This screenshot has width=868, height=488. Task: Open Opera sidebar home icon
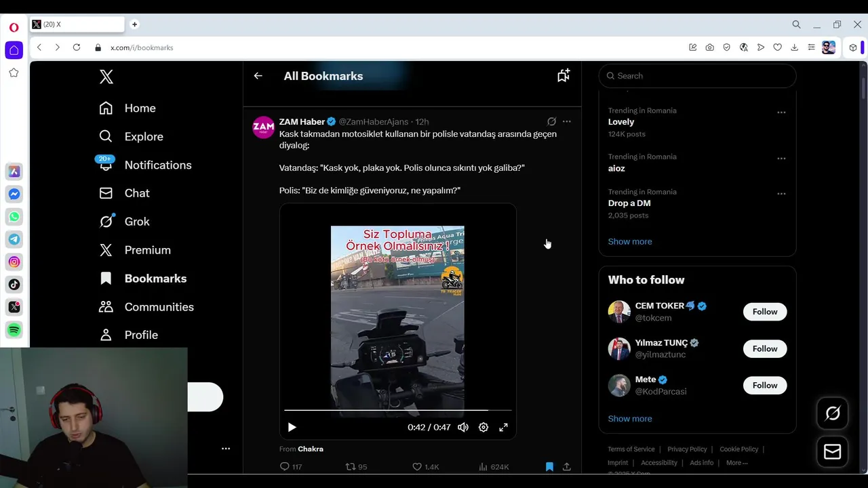[14, 50]
